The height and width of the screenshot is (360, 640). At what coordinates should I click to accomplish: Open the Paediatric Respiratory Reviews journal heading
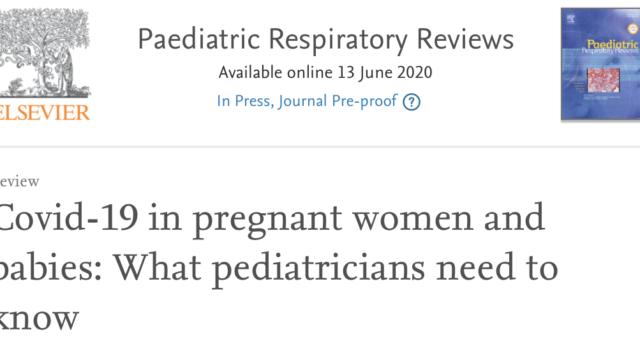(x=326, y=40)
